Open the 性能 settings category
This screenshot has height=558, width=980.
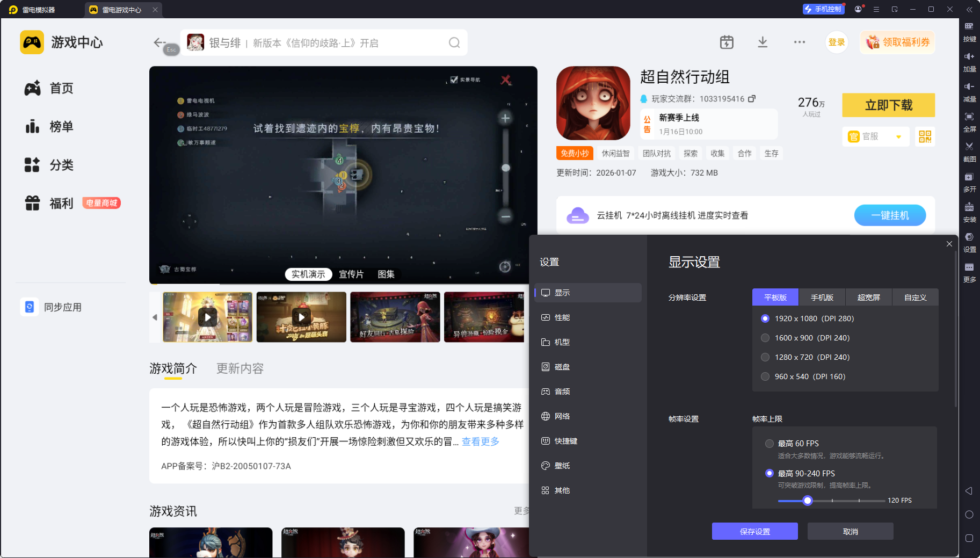click(588, 317)
